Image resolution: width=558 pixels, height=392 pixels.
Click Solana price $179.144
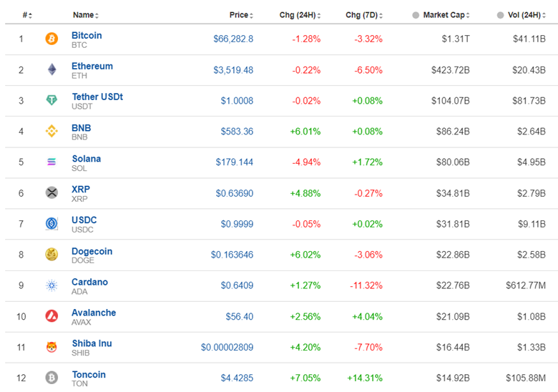tap(234, 162)
